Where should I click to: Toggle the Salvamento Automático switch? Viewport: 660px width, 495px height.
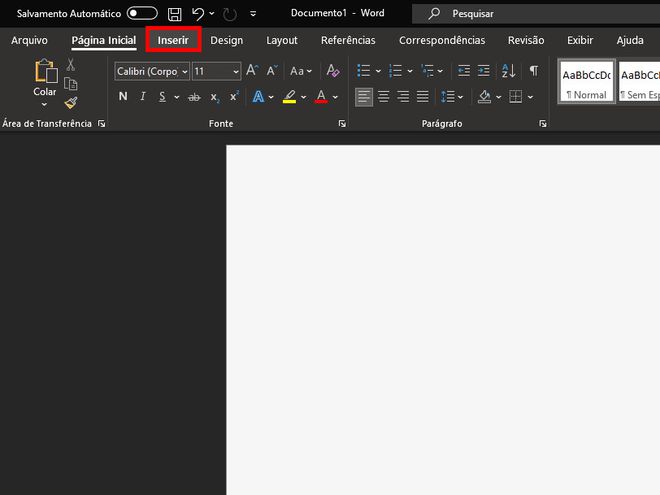click(x=142, y=13)
